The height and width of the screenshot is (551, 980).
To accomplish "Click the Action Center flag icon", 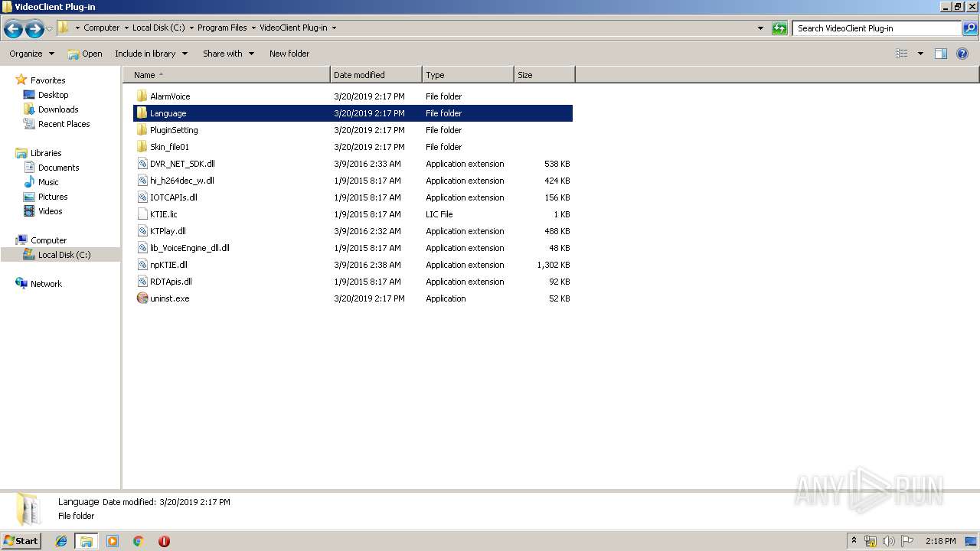I will [x=907, y=541].
